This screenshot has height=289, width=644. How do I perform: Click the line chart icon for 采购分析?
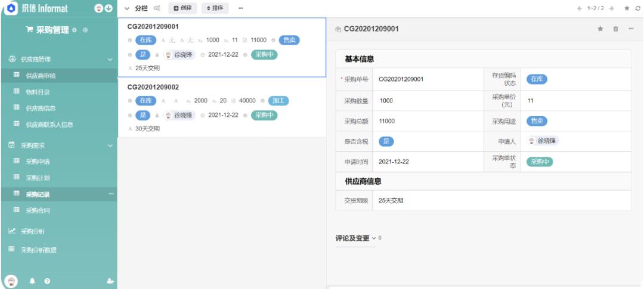(x=12, y=231)
